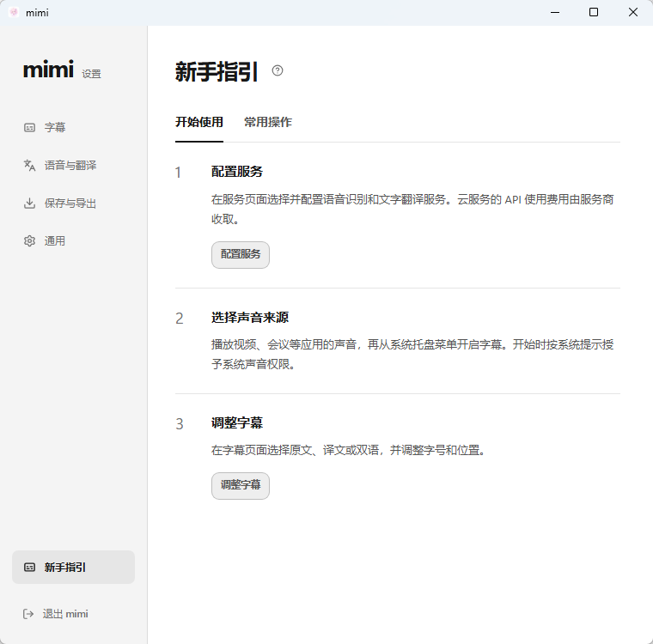Image resolution: width=653 pixels, height=644 pixels.
Task: Click the download icon beside 保存与导出
Action: coord(29,204)
